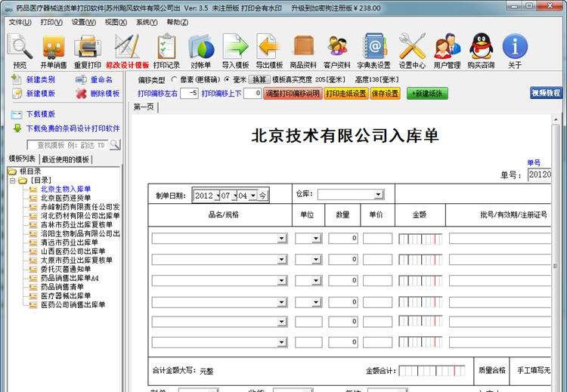Open 打印记录 (Print records) clipboard icon
This screenshot has height=392, width=567.
point(166,48)
